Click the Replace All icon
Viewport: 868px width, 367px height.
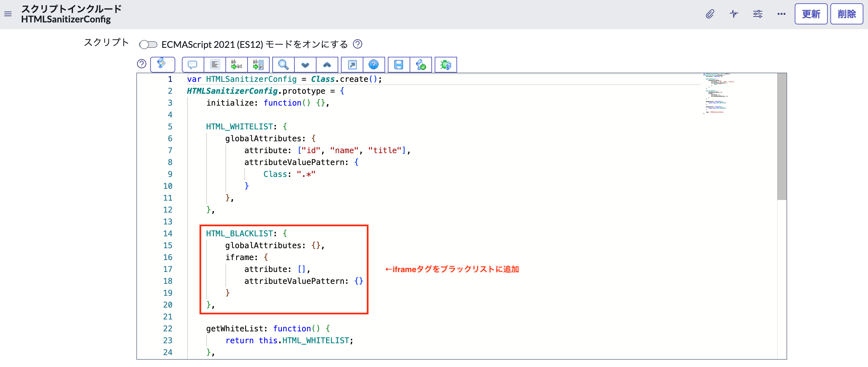[258, 64]
